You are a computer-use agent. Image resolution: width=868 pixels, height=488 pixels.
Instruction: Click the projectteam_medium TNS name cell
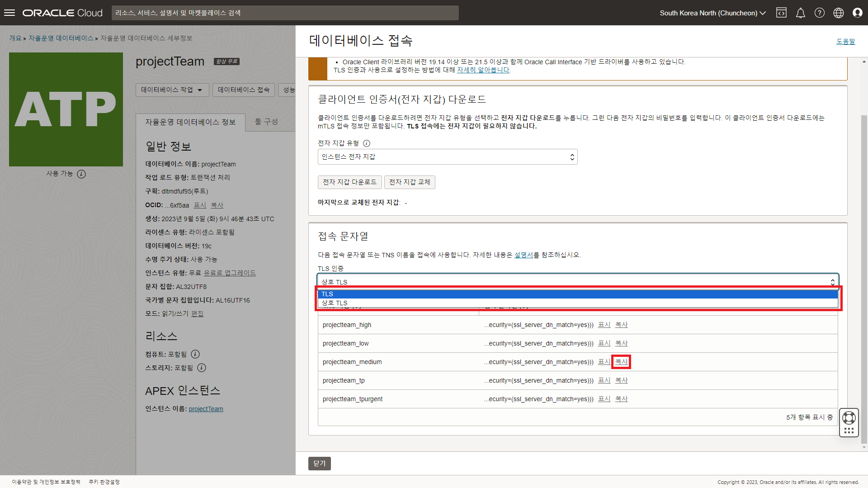click(398, 362)
